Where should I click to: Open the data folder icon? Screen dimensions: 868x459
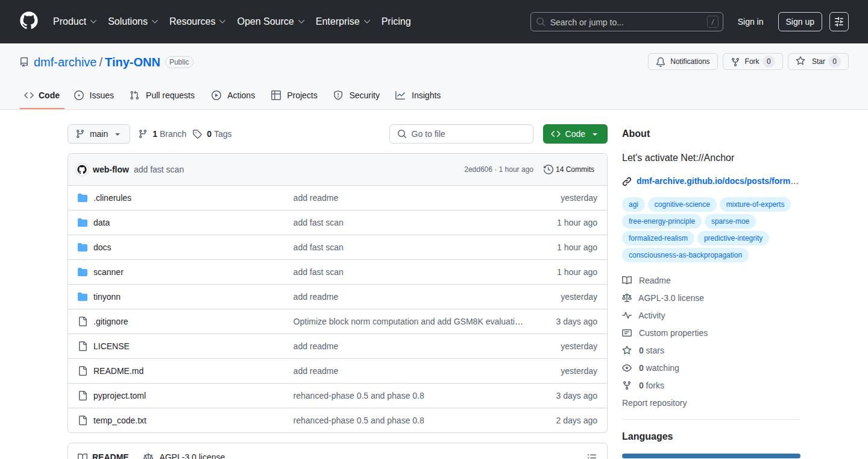pyautogui.click(x=83, y=223)
